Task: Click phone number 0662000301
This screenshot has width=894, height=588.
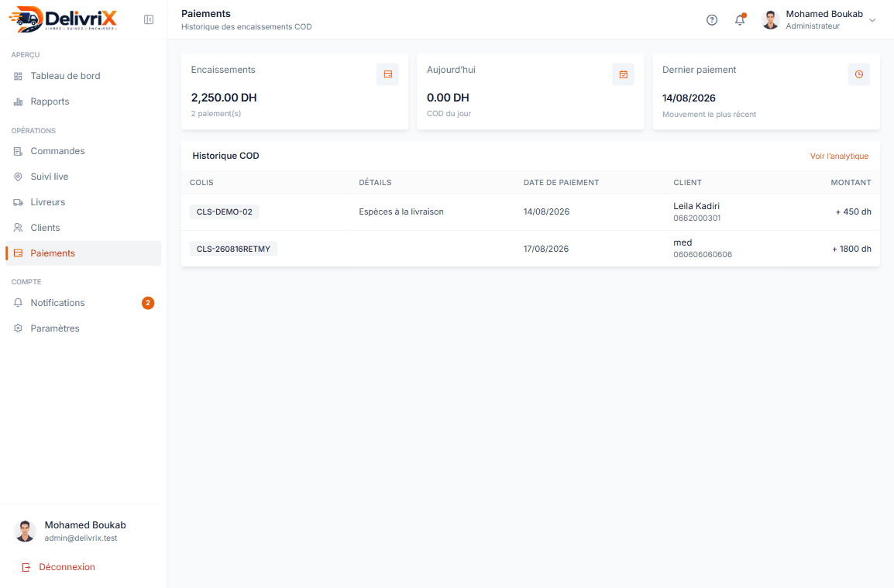Action: (696, 218)
